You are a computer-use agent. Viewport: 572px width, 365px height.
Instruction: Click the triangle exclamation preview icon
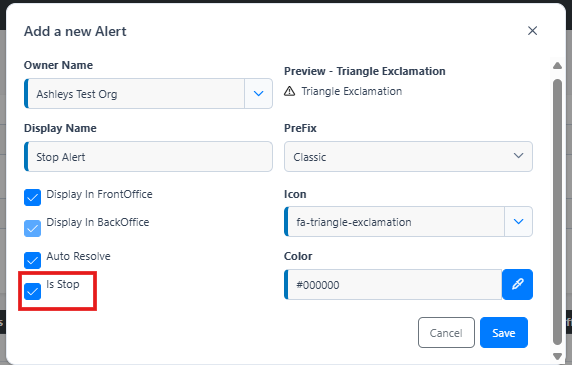(x=289, y=91)
